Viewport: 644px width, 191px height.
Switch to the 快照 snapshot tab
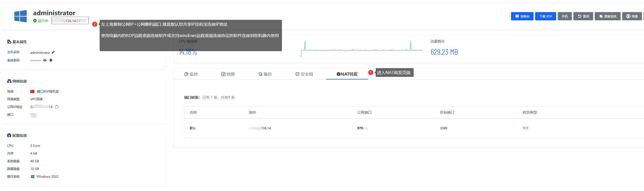click(228, 74)
